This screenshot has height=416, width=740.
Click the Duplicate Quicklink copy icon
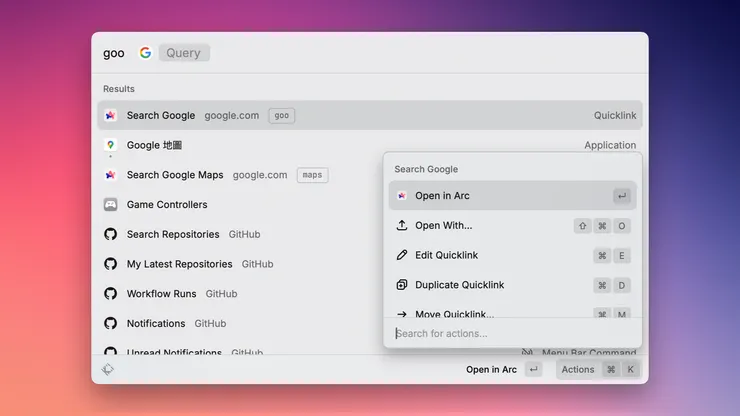point(402,285)
